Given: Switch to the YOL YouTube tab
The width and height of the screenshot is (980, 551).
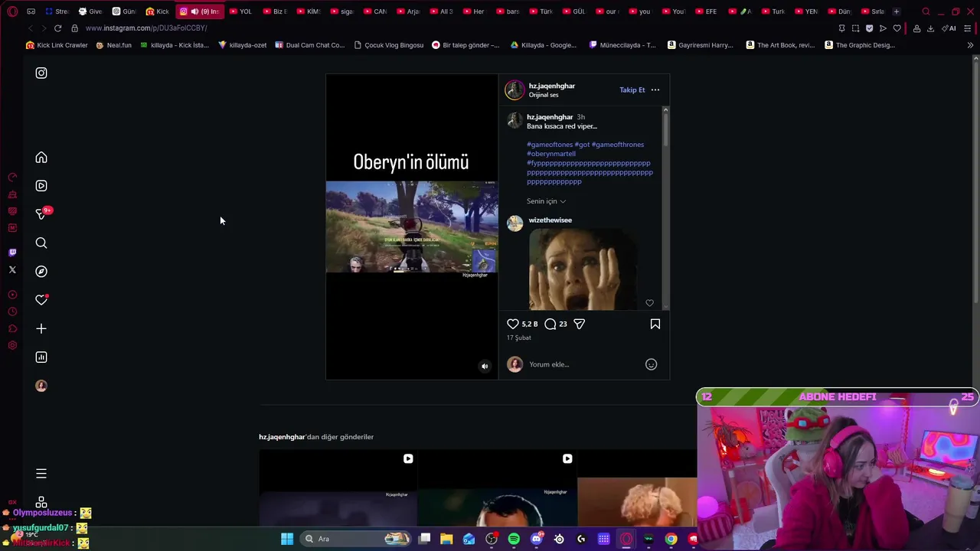Looking at the screenshot, I should click(x=240, y=11).
